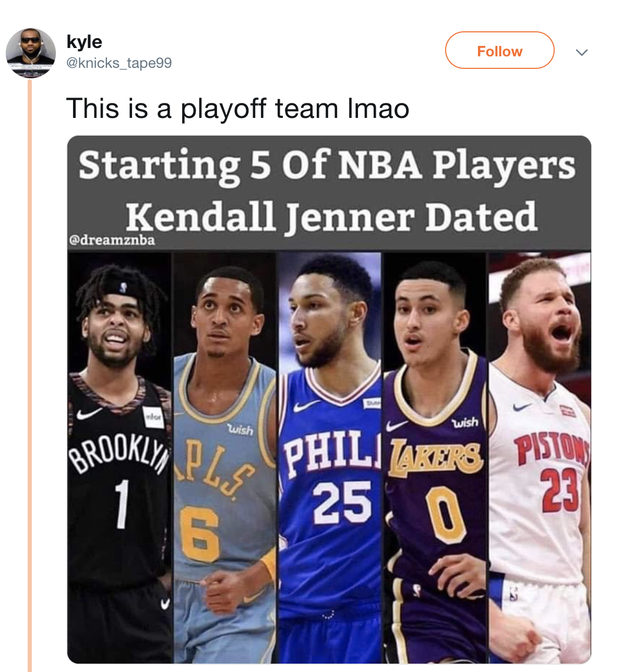The image size is (622, 672).
Task: Click the Wish logo on the light-blue jersey
Action: (x=240, y=430)
